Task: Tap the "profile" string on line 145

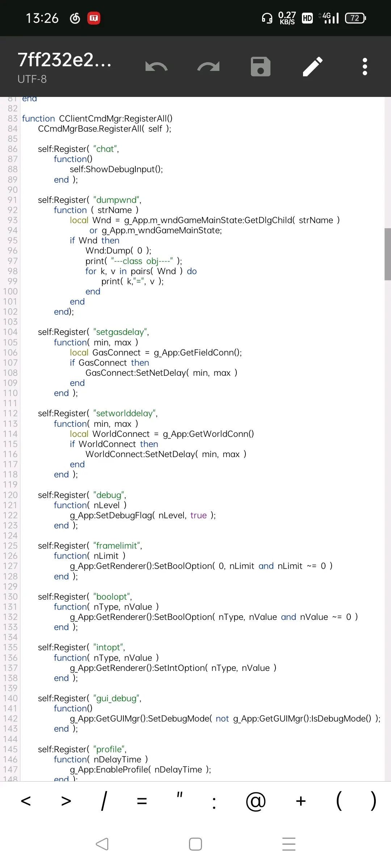Action: (x=109, y=749)
